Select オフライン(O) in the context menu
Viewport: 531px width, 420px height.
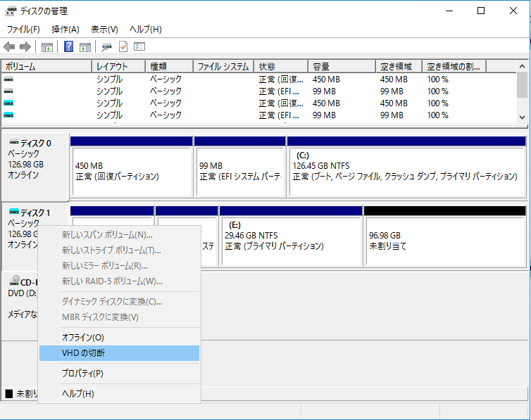(82, 338)
